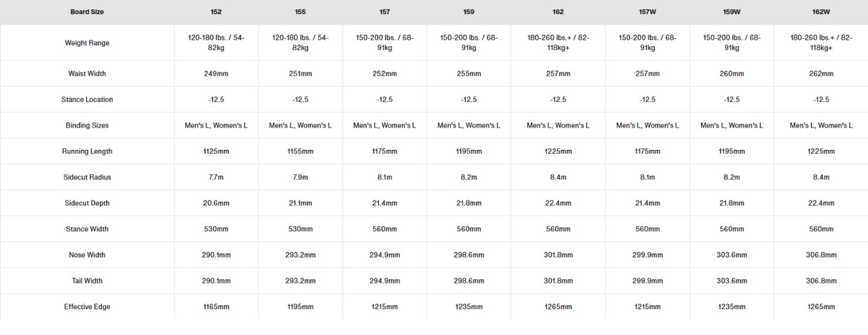868x335 pixels.
Task: Click the Effective Edge row label
Action: coord(87,306)
